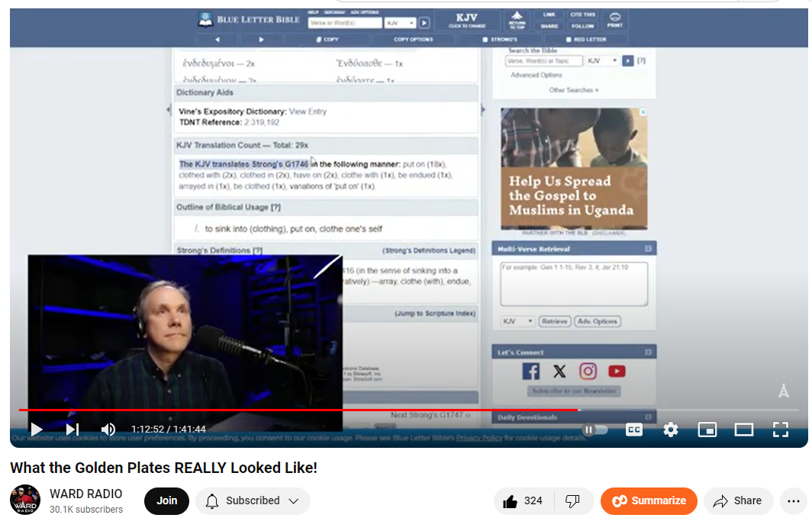Image resolution: width=812 pixels, height=518 pixels.
Task: Click header search go arrow button
Action: (424, 24)
